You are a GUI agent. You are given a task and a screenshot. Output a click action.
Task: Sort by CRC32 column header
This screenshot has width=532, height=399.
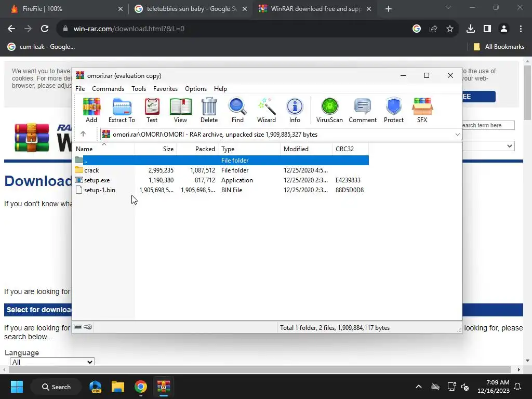point(351,149)
